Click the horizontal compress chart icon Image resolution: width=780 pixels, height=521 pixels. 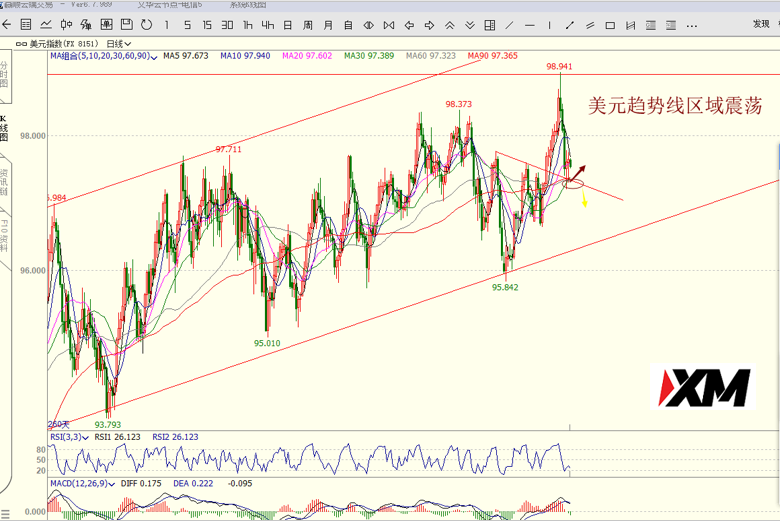[369, 25]
